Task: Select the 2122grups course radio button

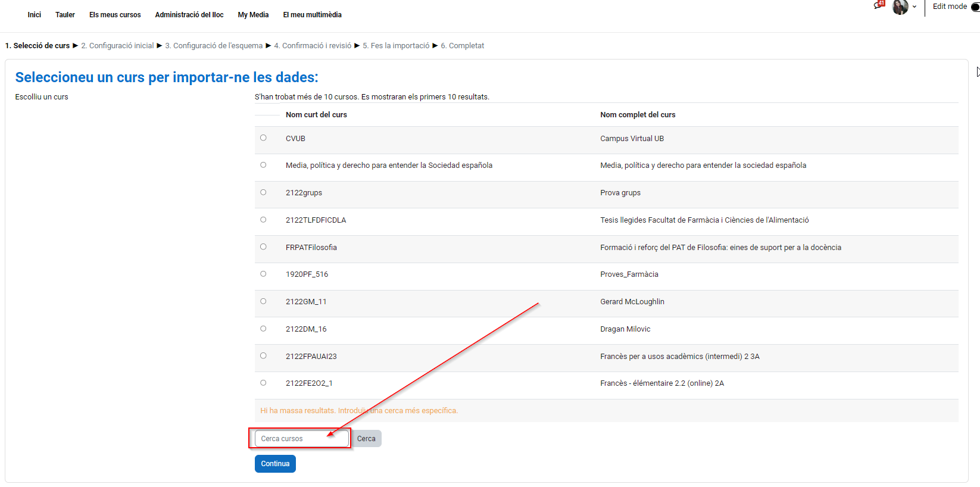Action: tap(263, 192)
